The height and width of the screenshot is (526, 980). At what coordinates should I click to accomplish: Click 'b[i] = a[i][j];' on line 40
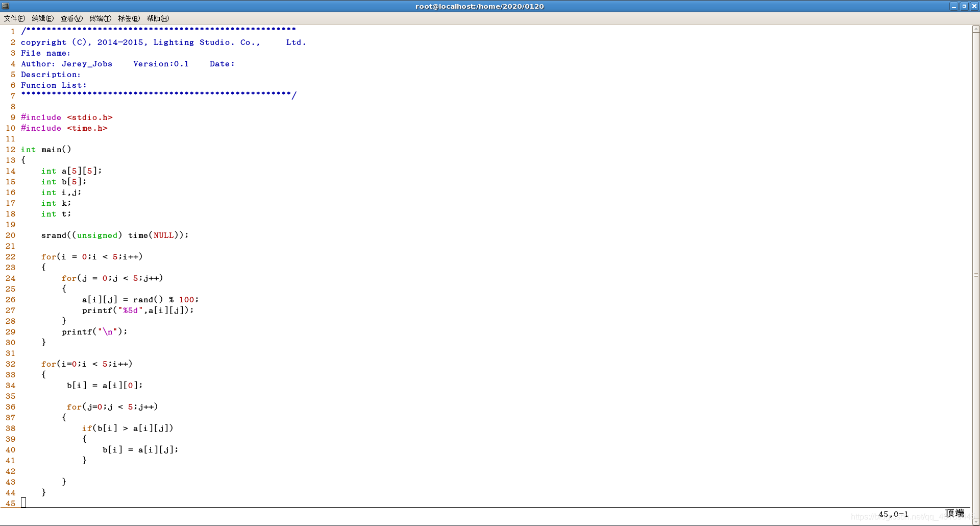pos(140,450)
